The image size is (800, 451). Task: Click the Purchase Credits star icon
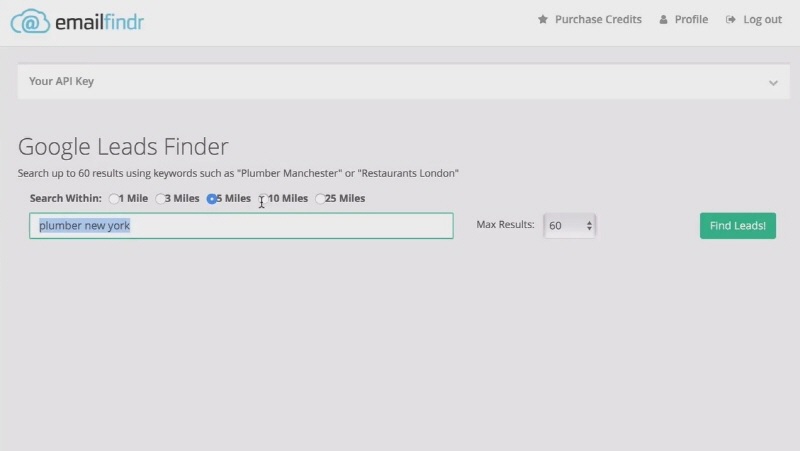[x=543, y=19]
